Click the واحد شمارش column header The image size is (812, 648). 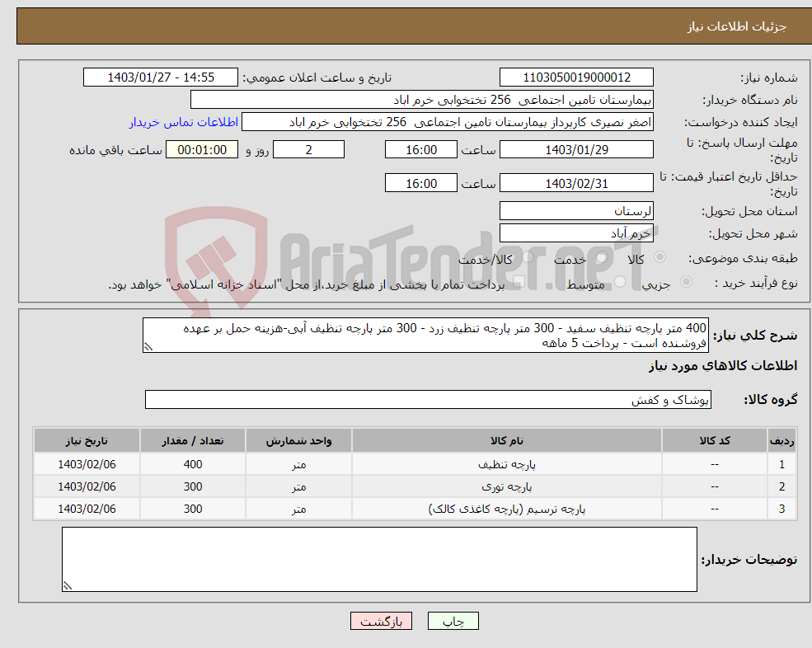298,441
